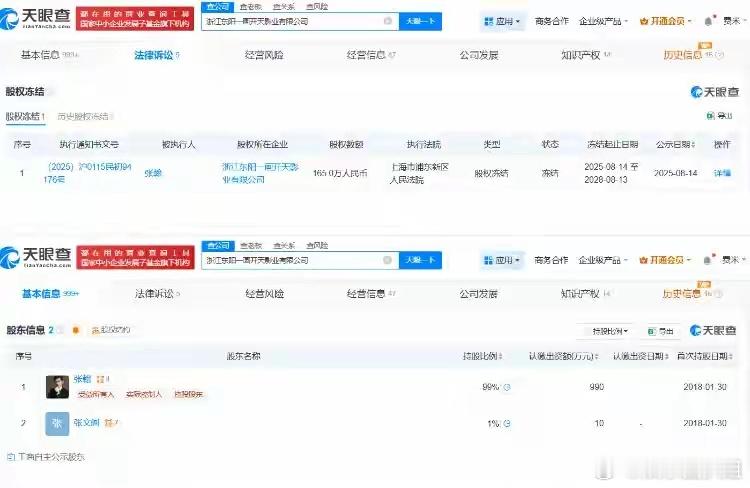750x488 pixels.
Task: Click the 天眼查 logo in the 股东信息 page header
Action: coord(36,257)
